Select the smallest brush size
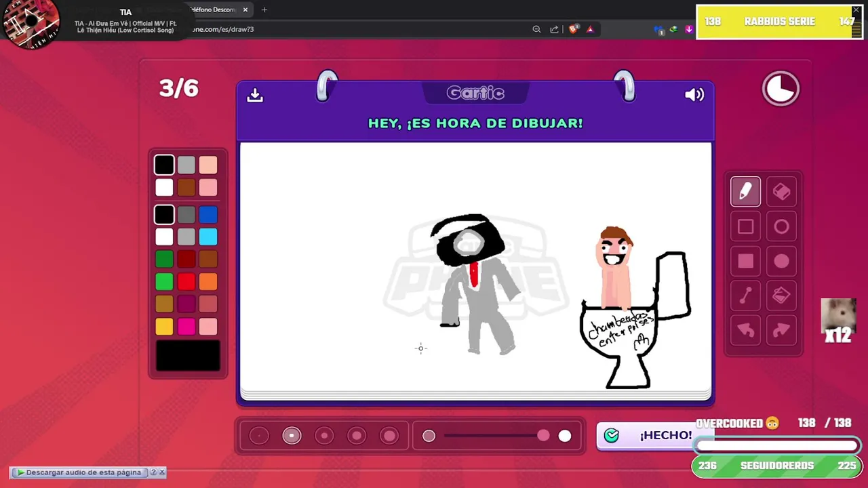The image size is (868, 488). pyautogui.click(x=259, y=436)
